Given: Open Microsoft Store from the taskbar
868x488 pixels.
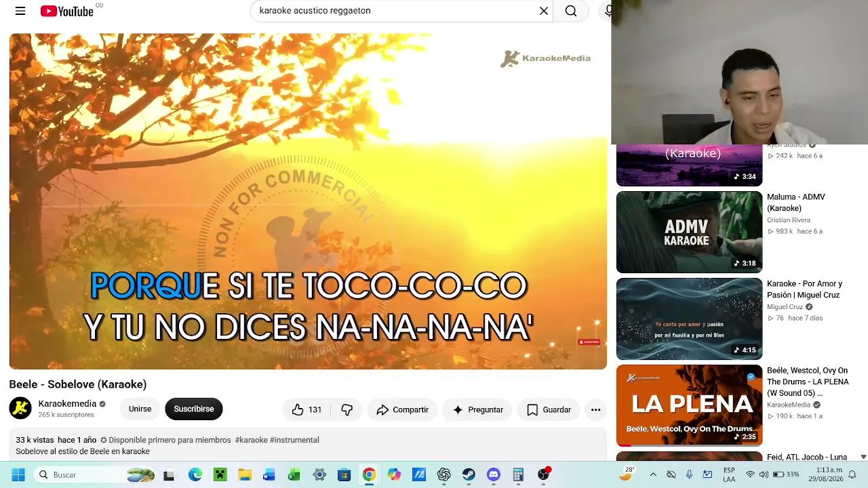Looking at the screenshot, I should tap(344, 475).
